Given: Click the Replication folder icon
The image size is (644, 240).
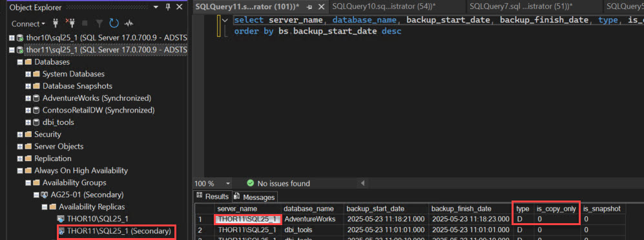Looking at the screenshot, I should [28, 158].
